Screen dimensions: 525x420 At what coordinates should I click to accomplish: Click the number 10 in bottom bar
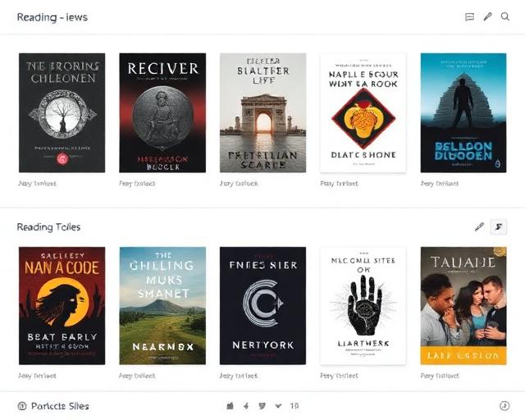pyautogui.click(x=294, y=406)
